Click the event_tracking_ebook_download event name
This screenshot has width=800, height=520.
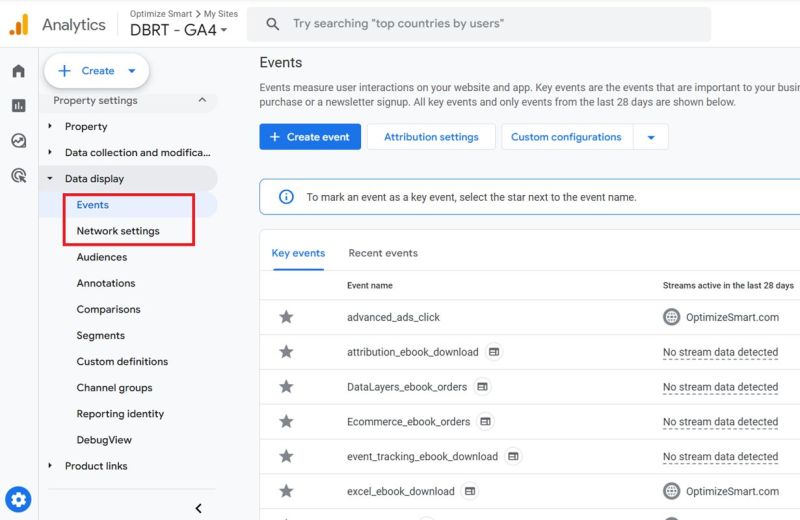[x=422, y=456]
